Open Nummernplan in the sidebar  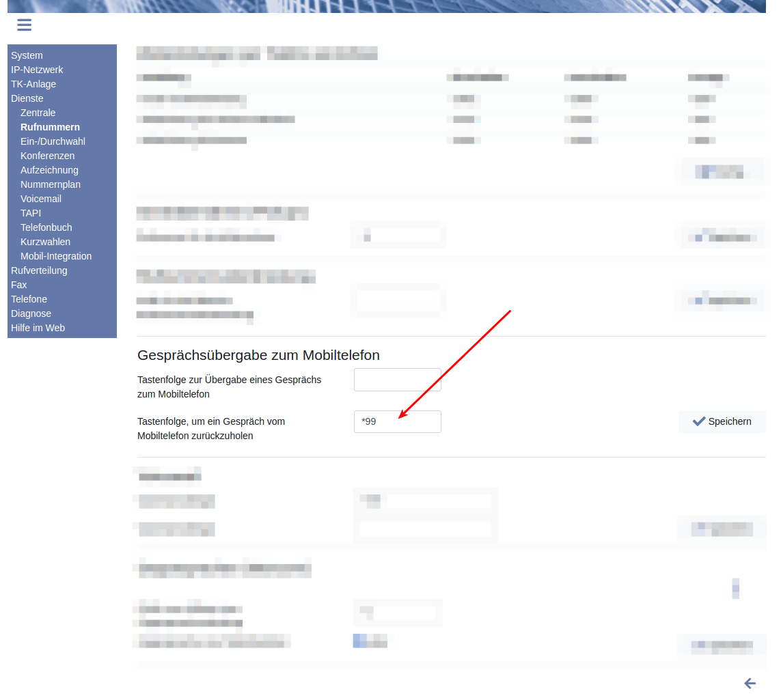tap(50, 184)
